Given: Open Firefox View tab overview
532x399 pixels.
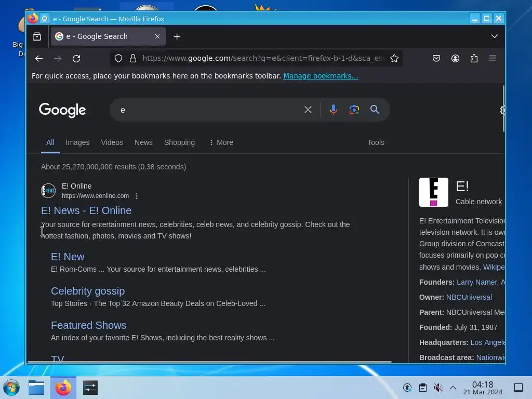Looking at the screenshot, I should tap(37, 36).
